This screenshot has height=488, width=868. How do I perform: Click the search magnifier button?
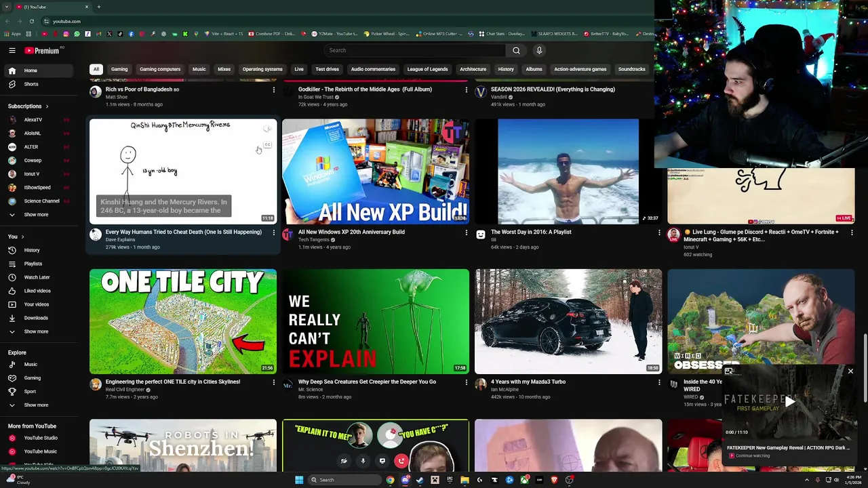click(x=516, y=50)
